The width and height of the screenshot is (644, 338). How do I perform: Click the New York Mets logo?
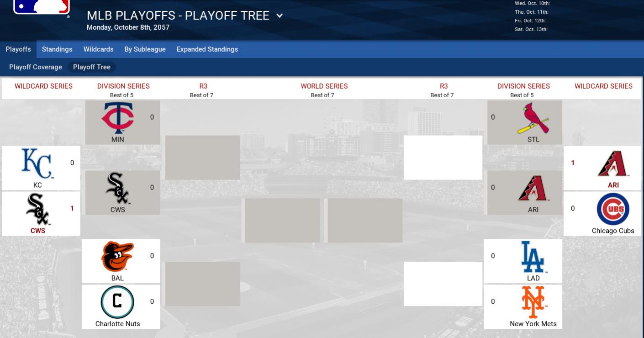pyautogui.click(x=533, y=302)
